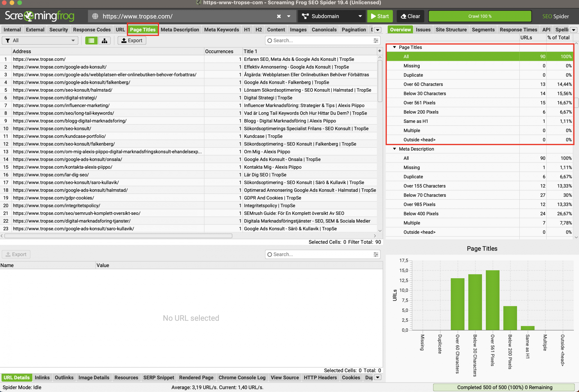Clear the URL with the X icon
The width and height of the screenshot is (579, 392).
tap(279, 17)
